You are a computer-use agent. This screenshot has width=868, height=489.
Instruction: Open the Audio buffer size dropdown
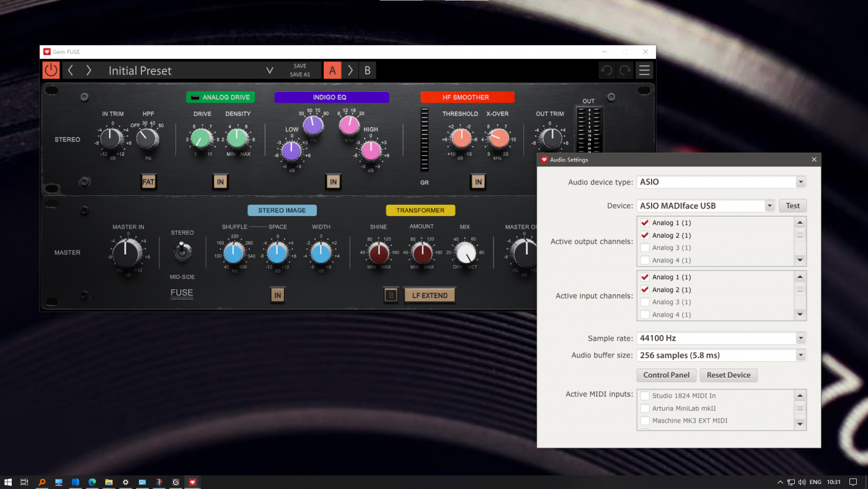(800, 356)
